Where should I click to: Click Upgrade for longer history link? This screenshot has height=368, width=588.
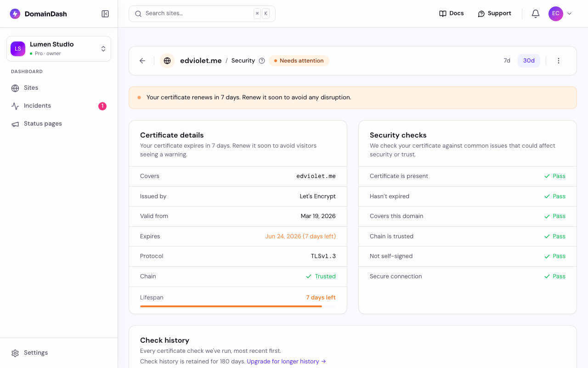pyautogui.click(x=287, y=362)
